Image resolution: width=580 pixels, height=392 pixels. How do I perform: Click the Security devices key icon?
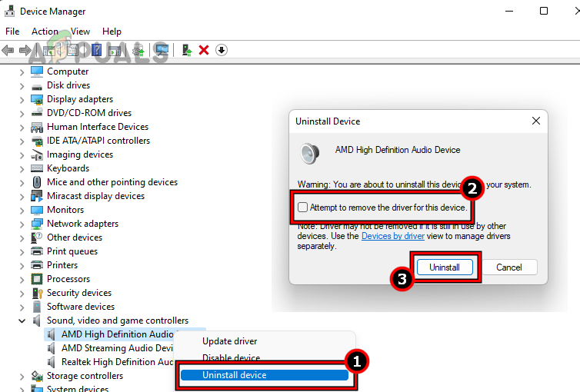coord(38,293)
